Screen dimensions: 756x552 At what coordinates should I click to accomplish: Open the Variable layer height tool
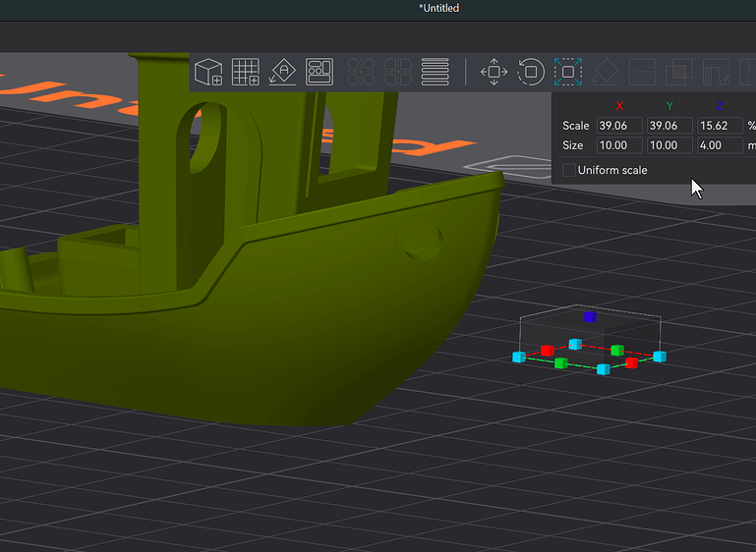click(x=435, y=72)
